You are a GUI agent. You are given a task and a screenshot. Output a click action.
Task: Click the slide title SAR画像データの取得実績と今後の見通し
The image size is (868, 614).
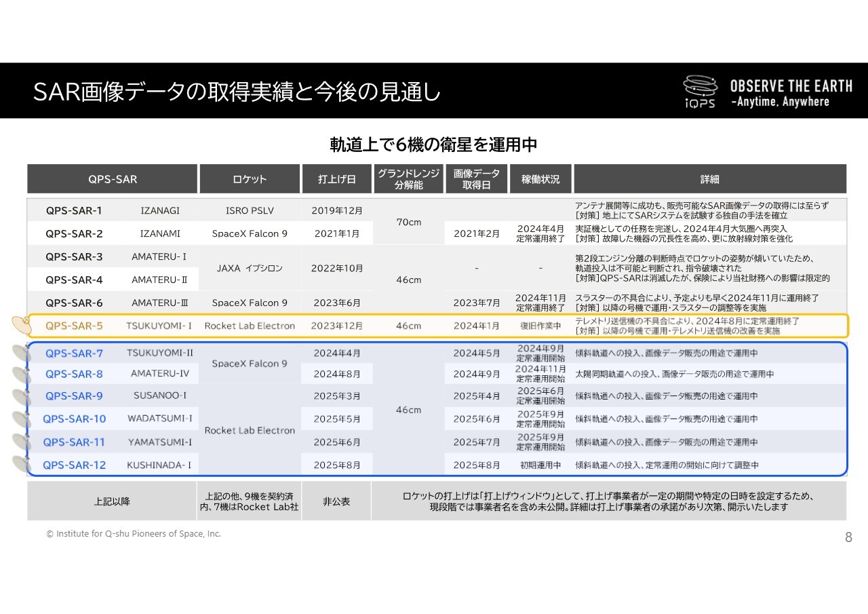(237, 92)
